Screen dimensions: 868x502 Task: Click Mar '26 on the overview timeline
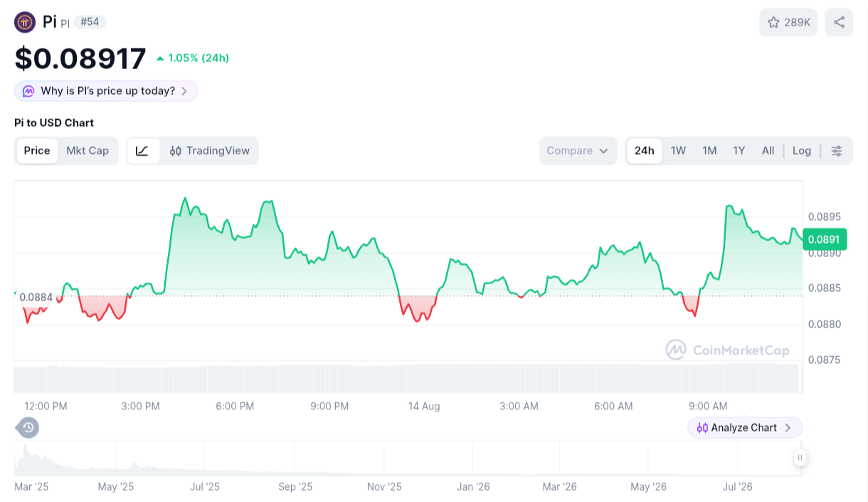pyautogui.click(x=560, y=487)
